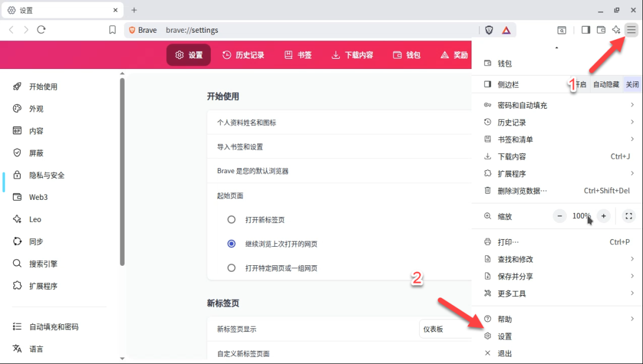
Task: Expand 扩展程序 submenu in menu
Action: (557, 174)
